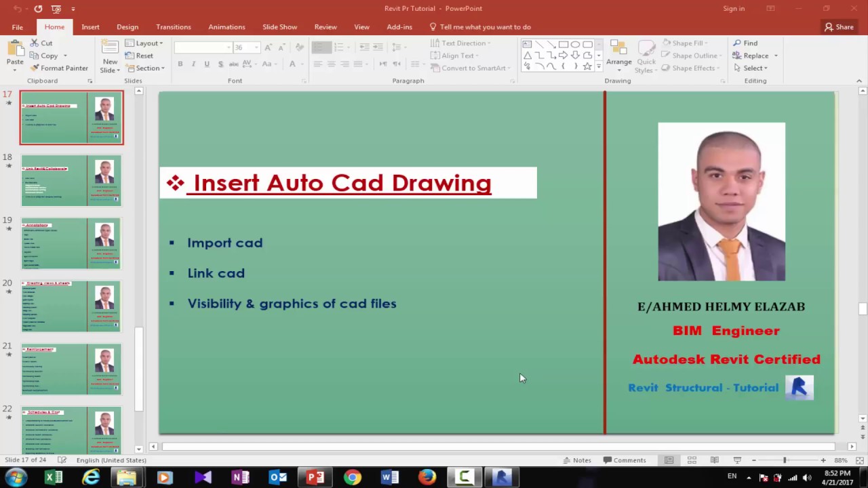Select the Format Painter tool
Viewport: 868px width, 488px height.
59,68
